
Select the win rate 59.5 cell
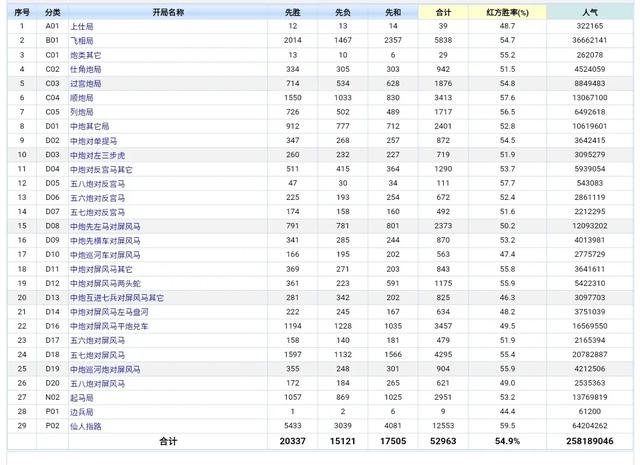pyautogui.click(x=507, y=426)
